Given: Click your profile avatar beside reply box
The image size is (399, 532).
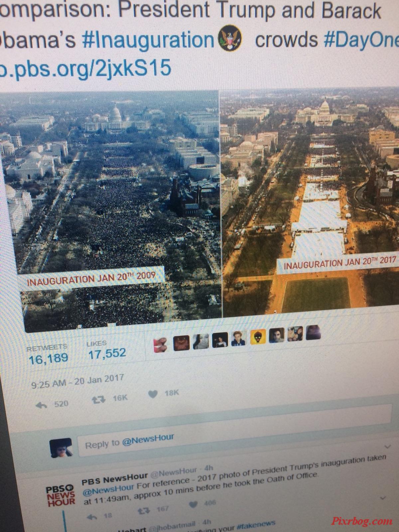Looking at the screenshot, I should (61, 448).
